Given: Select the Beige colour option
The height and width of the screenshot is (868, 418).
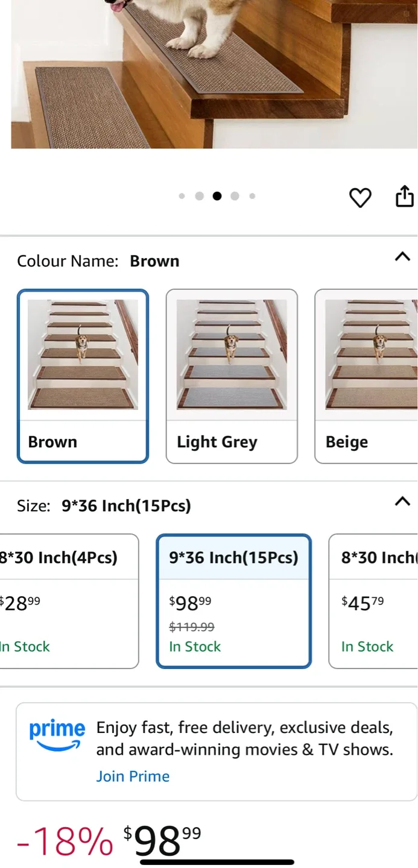Looking at the screenshot, I should [x=374, y=374].
